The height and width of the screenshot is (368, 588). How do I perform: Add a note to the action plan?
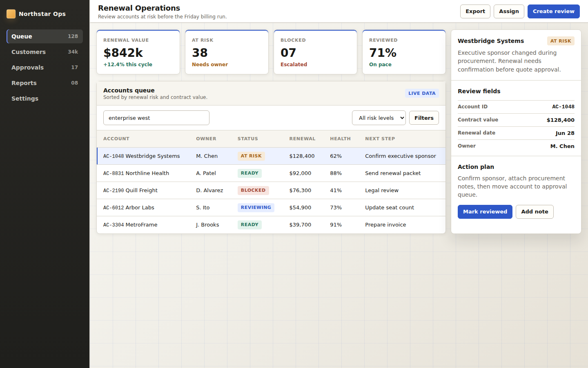(535, 212)
